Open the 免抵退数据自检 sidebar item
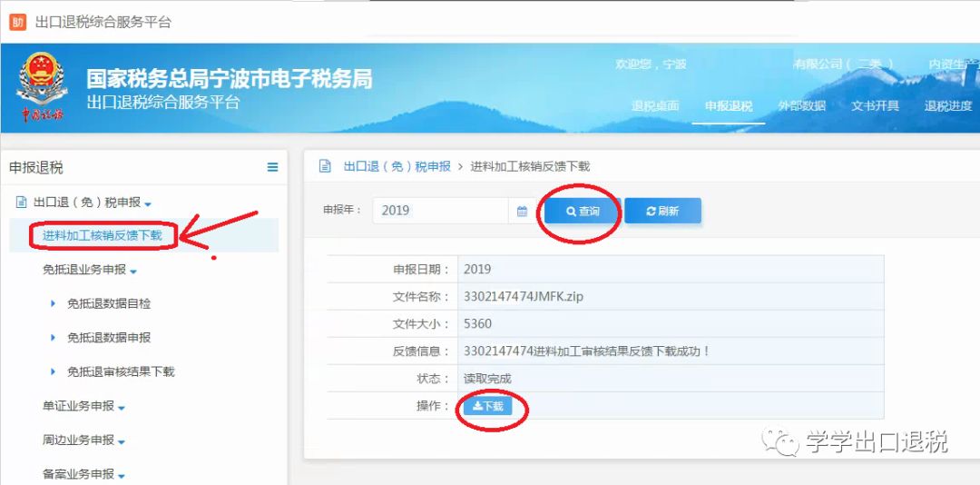 pos(109,303)
